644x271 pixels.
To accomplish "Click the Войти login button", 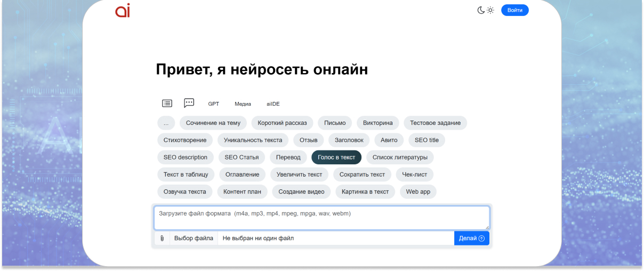I will coord(515,10).
